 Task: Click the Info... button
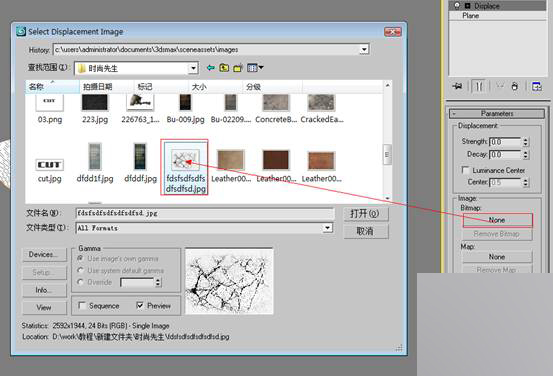(x=44, y=290)
